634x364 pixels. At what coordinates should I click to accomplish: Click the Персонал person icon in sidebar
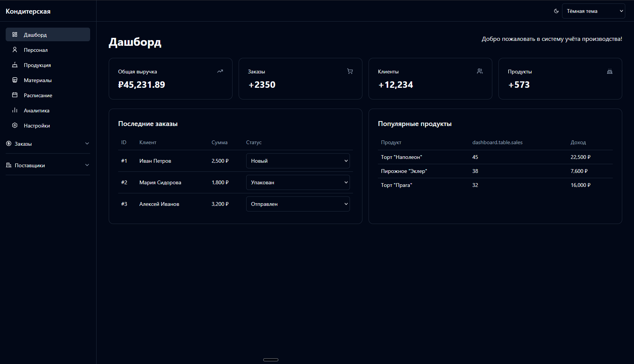pos(15,50)
